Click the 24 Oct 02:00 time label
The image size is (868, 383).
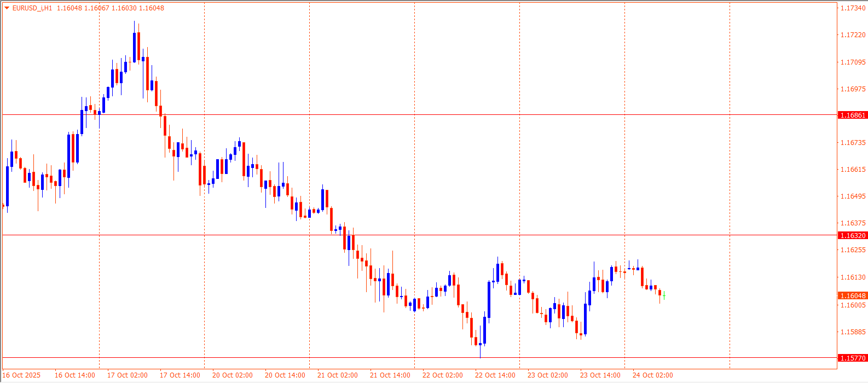pyautogui.click(x=652, y=375)
